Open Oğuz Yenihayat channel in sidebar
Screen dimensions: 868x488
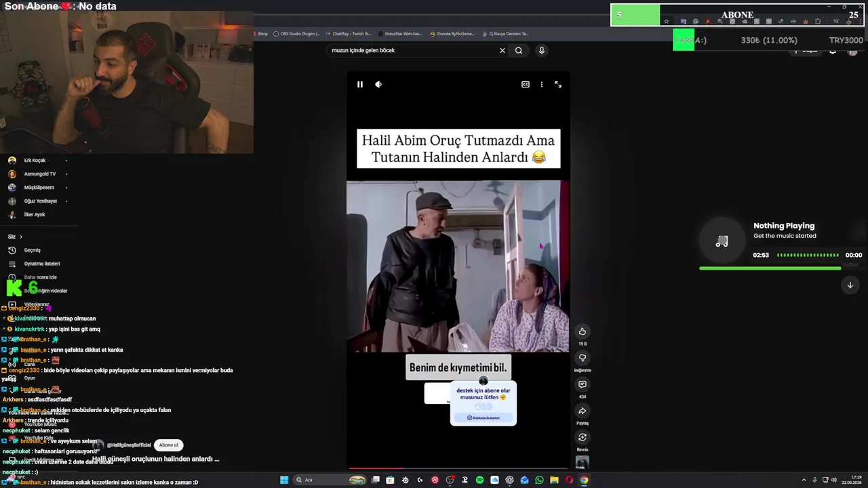(x=37, y=201)
